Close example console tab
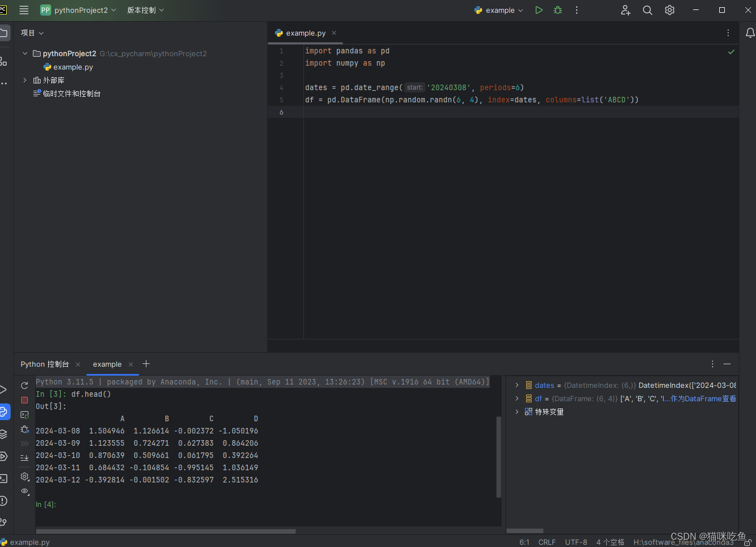The height and width of the screenshot is (547, 756). [131, 364]
